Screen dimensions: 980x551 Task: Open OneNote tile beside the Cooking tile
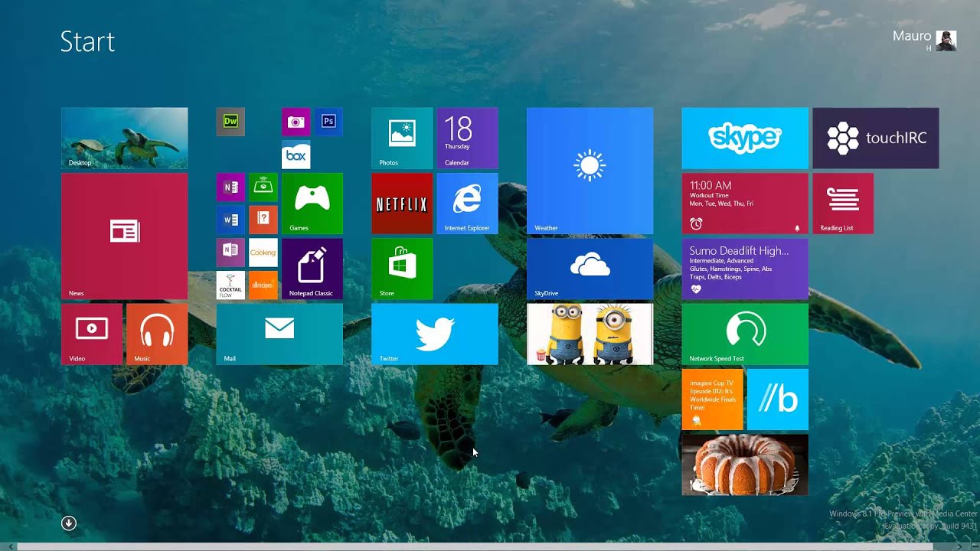coord(230,252)
